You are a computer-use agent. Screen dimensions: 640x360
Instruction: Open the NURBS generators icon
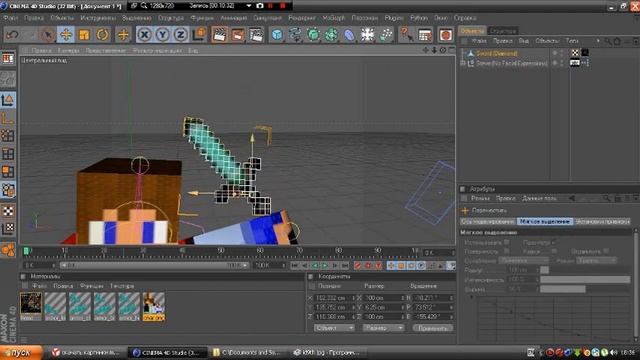click(x=313, y=35)
